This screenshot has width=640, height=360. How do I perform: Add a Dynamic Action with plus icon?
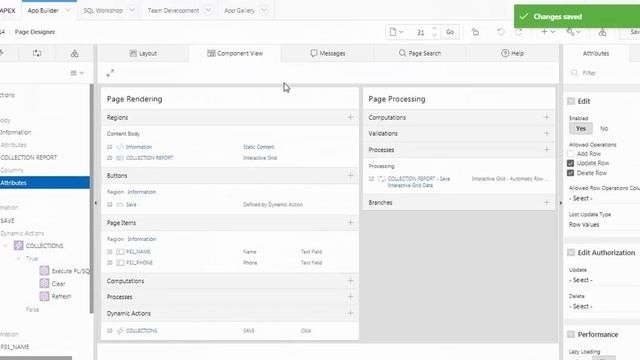(350, 313)
